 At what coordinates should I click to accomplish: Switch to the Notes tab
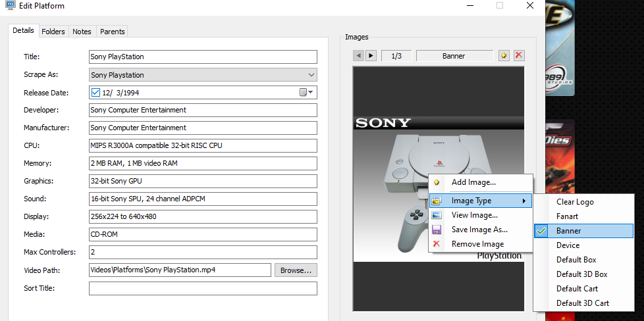(x=82, y=32)
